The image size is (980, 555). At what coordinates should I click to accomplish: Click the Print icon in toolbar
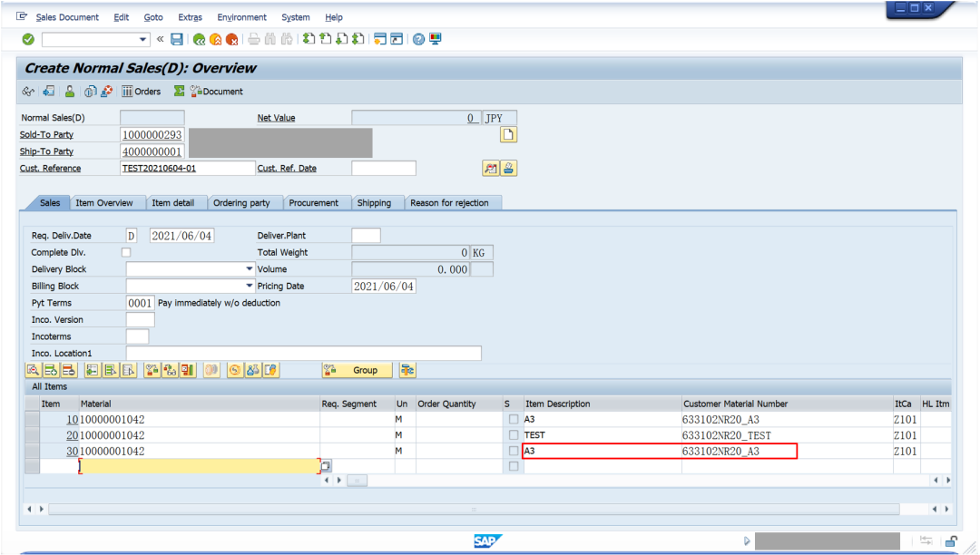[x=253, y=39]
